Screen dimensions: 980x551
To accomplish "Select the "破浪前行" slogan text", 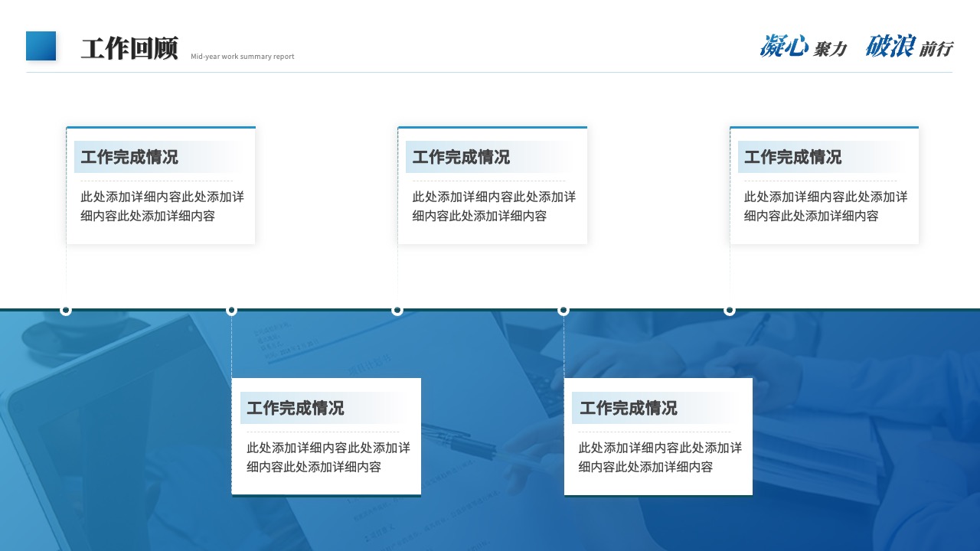I will coord(909,47).
